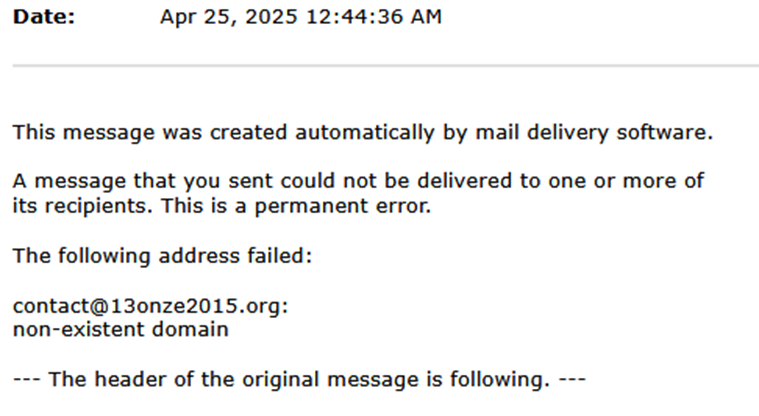
Task: Click the trailing dashes ending the last line
Action: click(571, 379)
